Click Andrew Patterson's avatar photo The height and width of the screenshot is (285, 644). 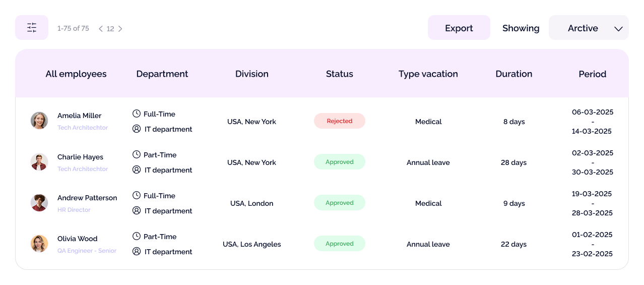point(39,203)
